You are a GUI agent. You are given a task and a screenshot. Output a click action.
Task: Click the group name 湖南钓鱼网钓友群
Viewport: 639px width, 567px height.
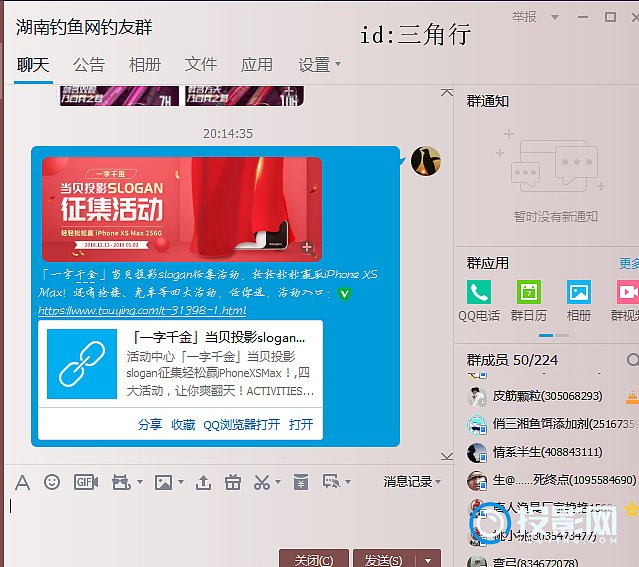[84, 27]
